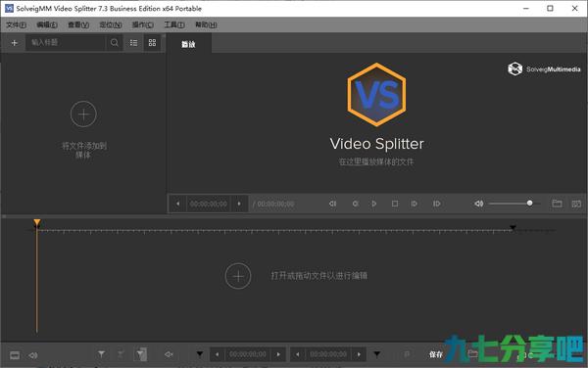Viewport: 588px width, 368px height.
Task: Decrease fragment end time with left arrow
Action: [x=298, y=354]
